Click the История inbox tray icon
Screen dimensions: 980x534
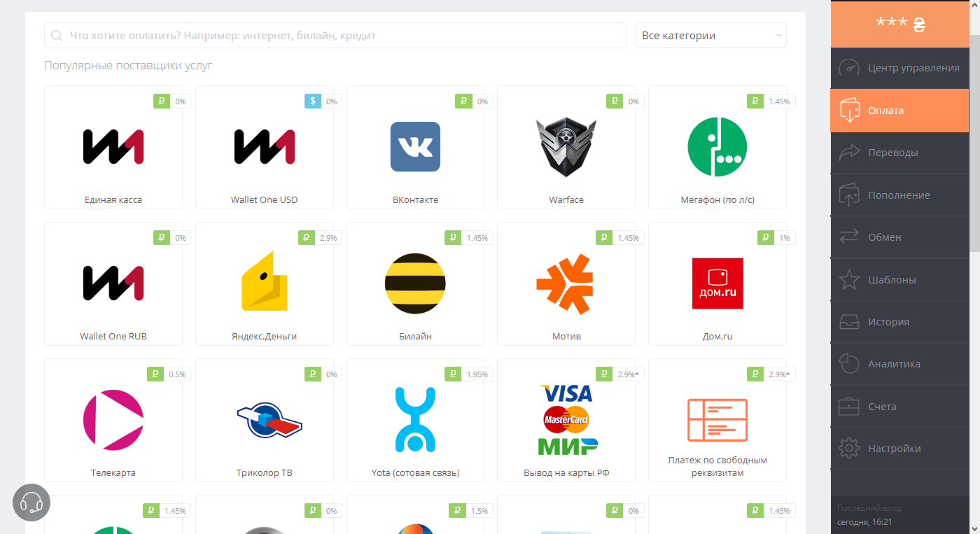(x=849, y=322)
